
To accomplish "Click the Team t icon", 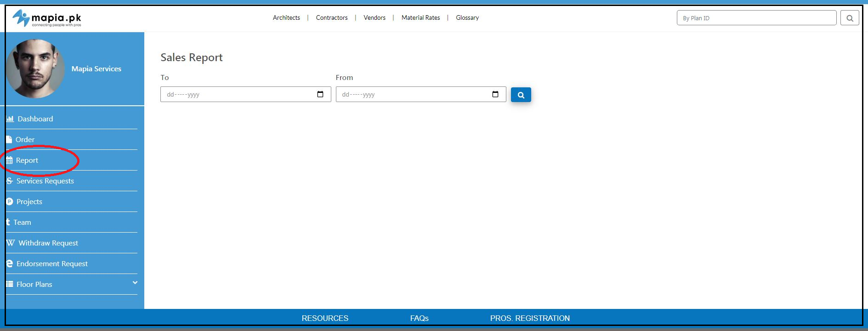I will point(8,222).
